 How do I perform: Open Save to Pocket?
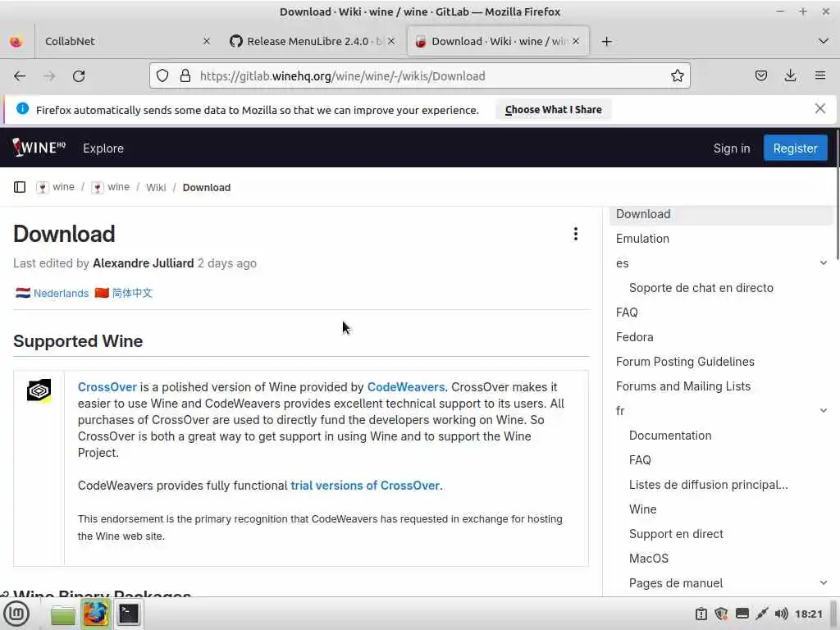coord(760,75)
